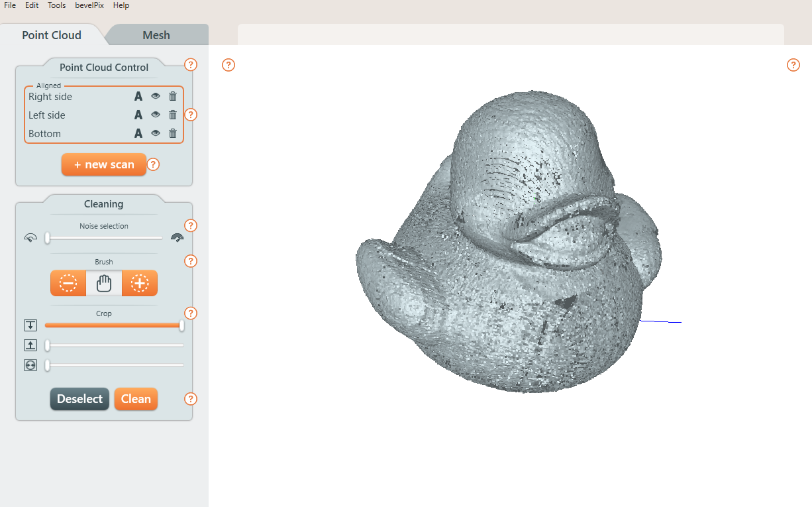
Task: Switch to the Mesh tab
Action: tap(156, 35)
